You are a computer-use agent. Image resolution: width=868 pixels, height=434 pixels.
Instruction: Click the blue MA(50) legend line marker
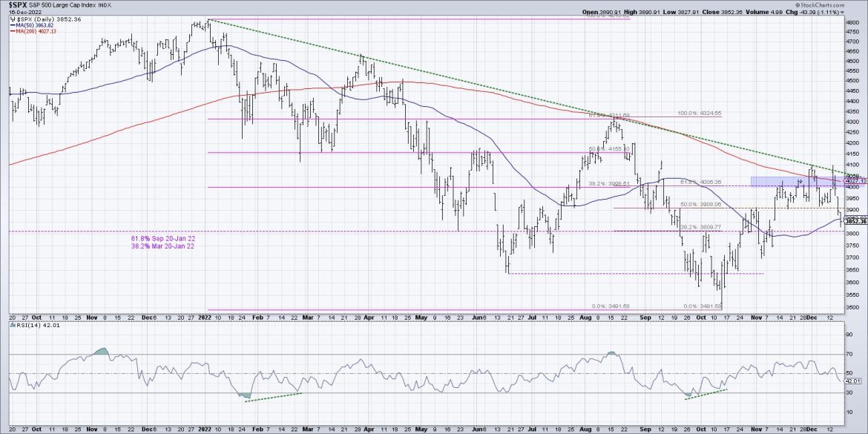13,24
